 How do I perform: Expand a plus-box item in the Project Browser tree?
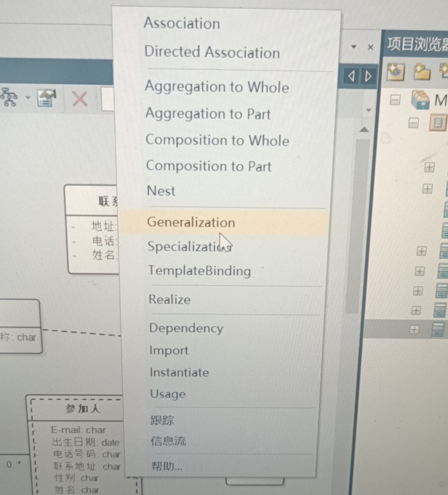pyautogui.click(x=429, y=168)
